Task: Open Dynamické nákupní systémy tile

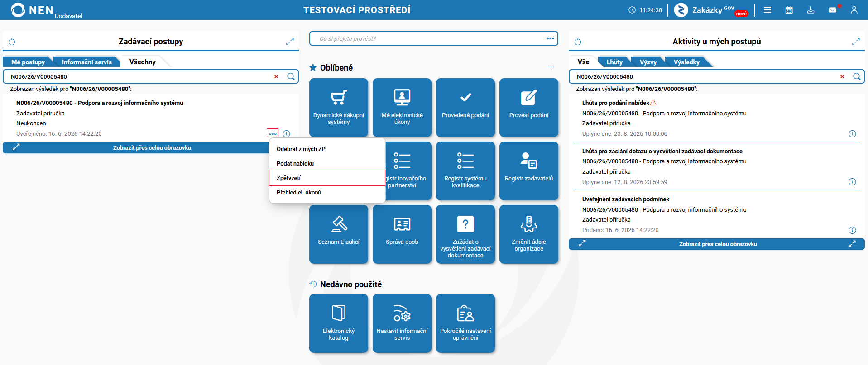Action: point(339,108)
